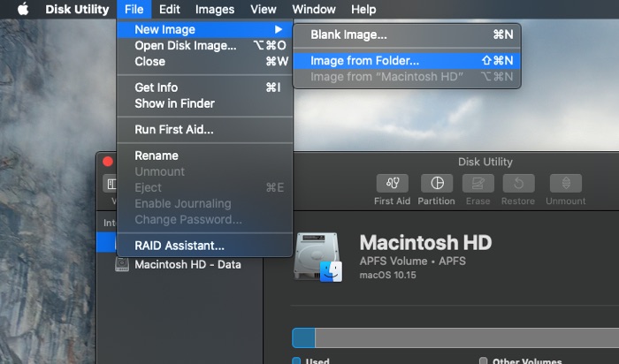Click the Unmount toolbar icon
Screen dimensions: 619x364
coord(566,184)
